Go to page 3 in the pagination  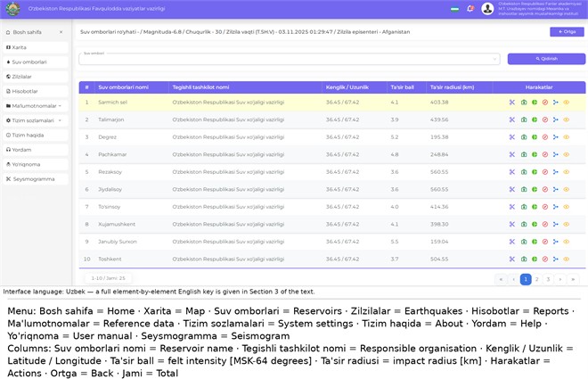click(548, 279)
